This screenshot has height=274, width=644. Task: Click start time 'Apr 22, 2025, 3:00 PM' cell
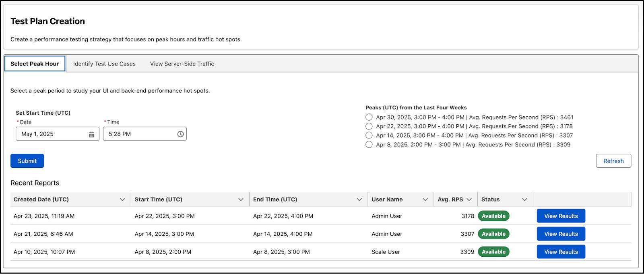[x=165, y=216]
